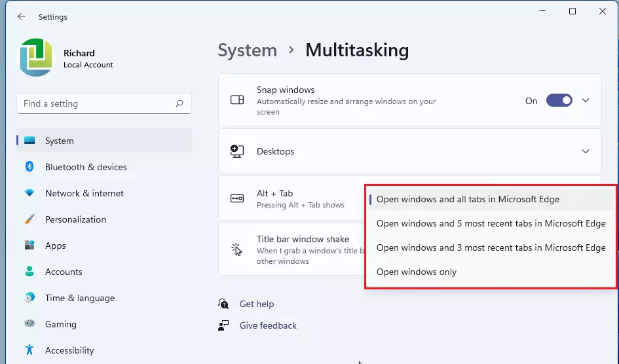Click the Network & internet wifi icon
Viewport: 619px width, 364px height.
pos(29,193)
